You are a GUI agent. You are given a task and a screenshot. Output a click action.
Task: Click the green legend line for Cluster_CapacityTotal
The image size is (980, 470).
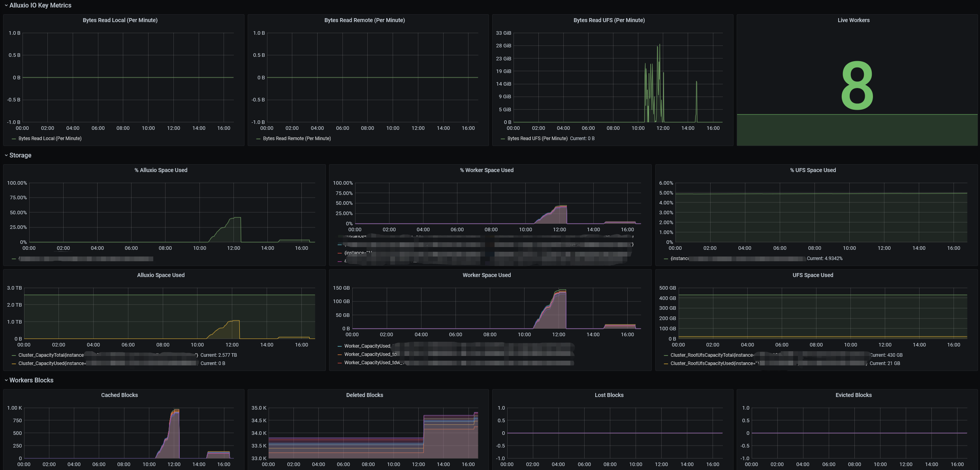(x=14, y=356)
